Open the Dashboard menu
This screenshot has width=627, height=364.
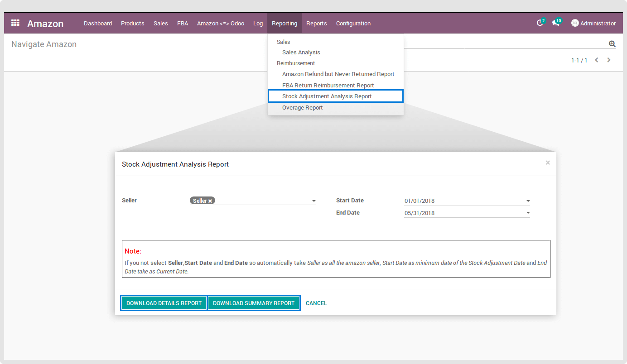[98, 23]
